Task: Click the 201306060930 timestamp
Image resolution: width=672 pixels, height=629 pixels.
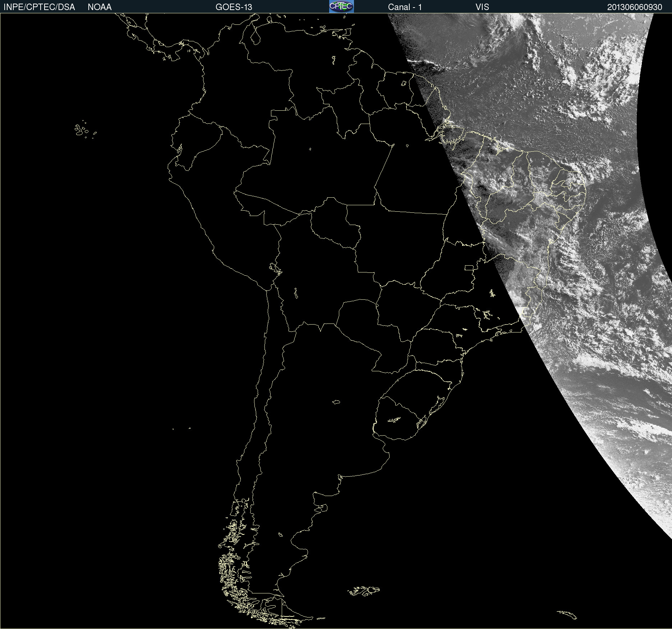Action: coord(634,7)
